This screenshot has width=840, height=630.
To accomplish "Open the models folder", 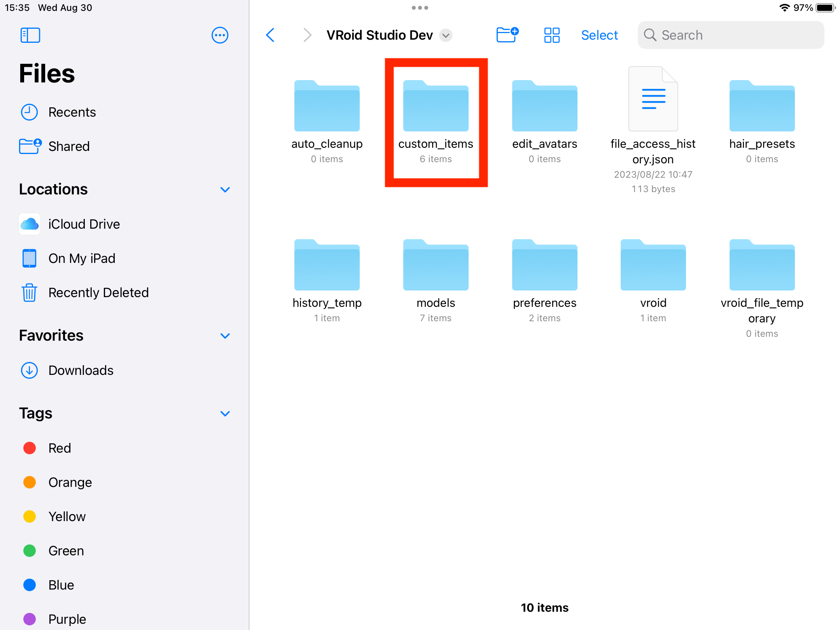I will click(x=436, y=265).
